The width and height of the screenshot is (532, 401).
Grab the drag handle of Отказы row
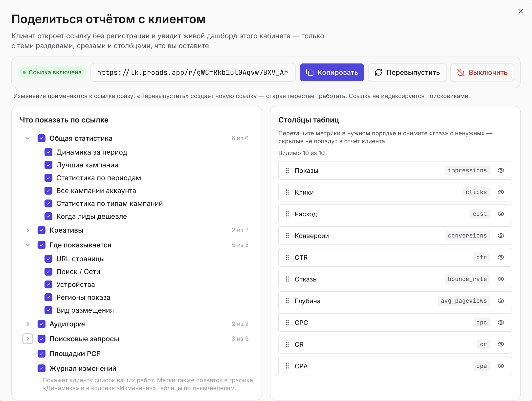point(287,279)
